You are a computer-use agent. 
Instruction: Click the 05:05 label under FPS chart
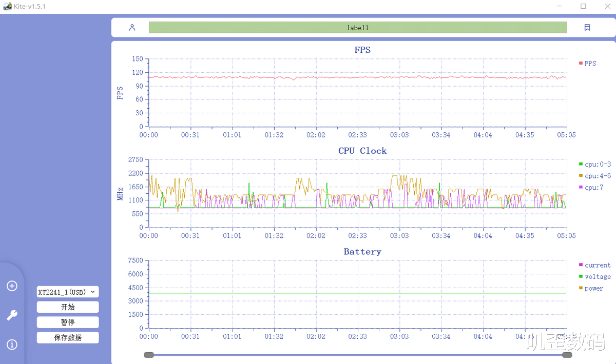click(567, 135)
